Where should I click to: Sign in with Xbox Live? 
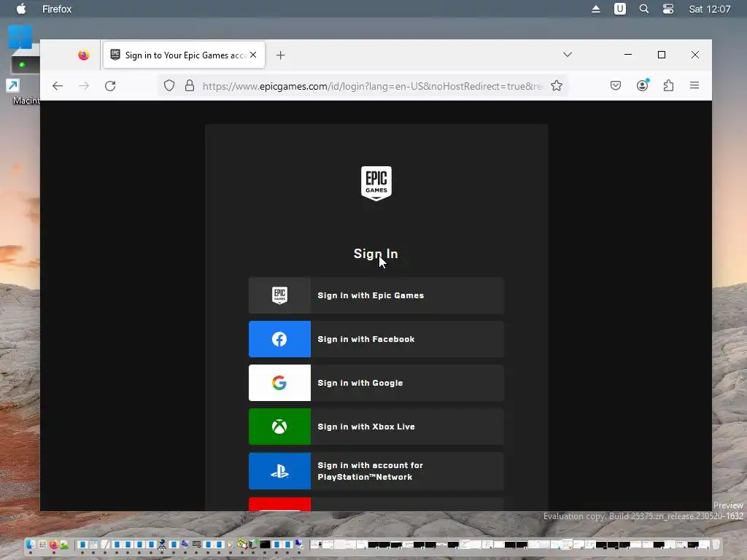pos(376,427)
